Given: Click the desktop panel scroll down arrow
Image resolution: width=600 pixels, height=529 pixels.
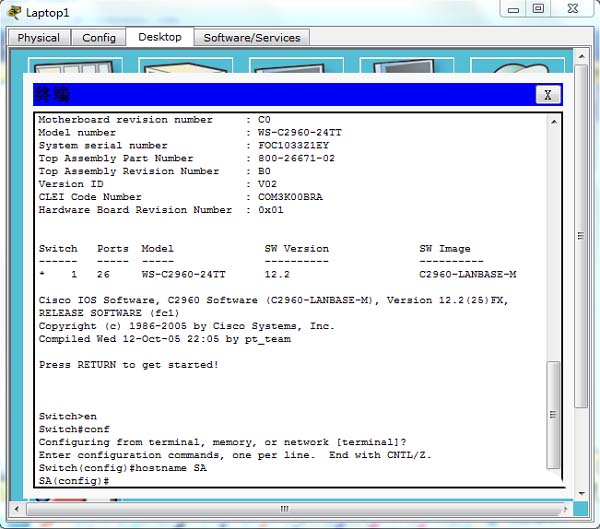Looking at the screenshot, I should tap(582, 494).
